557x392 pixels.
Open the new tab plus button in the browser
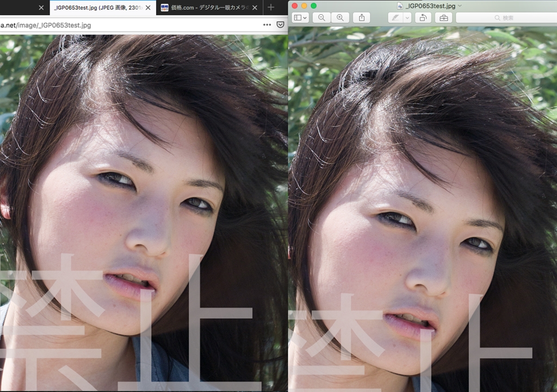point(271,8)
